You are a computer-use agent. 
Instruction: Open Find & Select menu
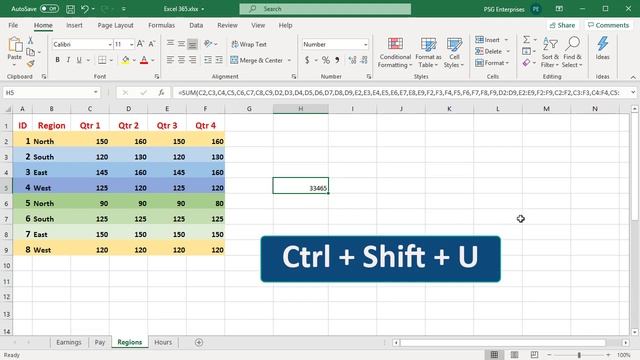[x=572, y=53]
